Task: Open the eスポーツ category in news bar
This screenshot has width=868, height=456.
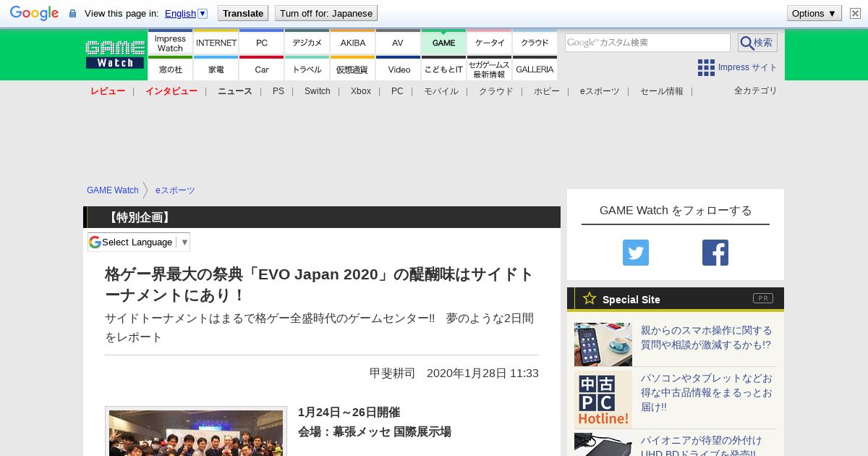Action: (600, 91)
